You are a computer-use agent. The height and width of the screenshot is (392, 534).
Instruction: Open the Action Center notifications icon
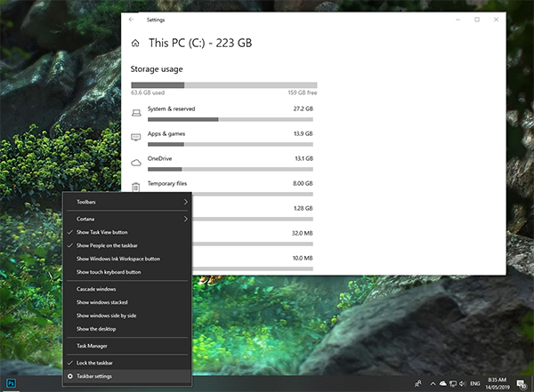click(522, 384)
